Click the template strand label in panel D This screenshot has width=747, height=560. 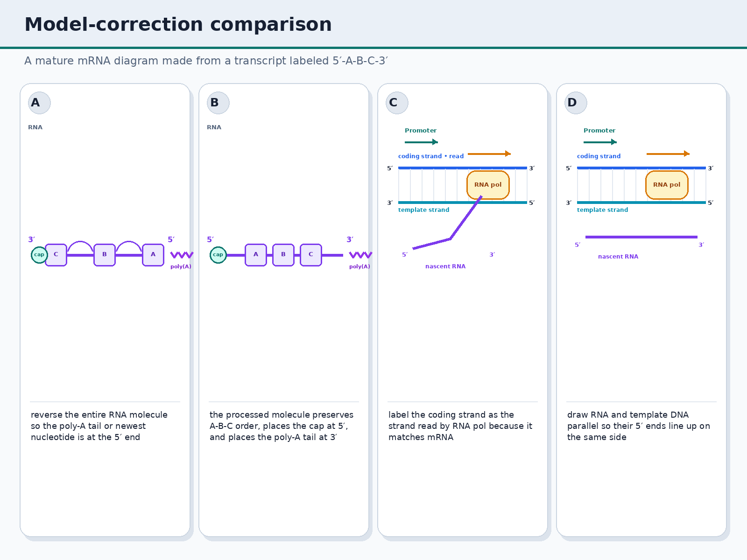(x=602, y=210)
